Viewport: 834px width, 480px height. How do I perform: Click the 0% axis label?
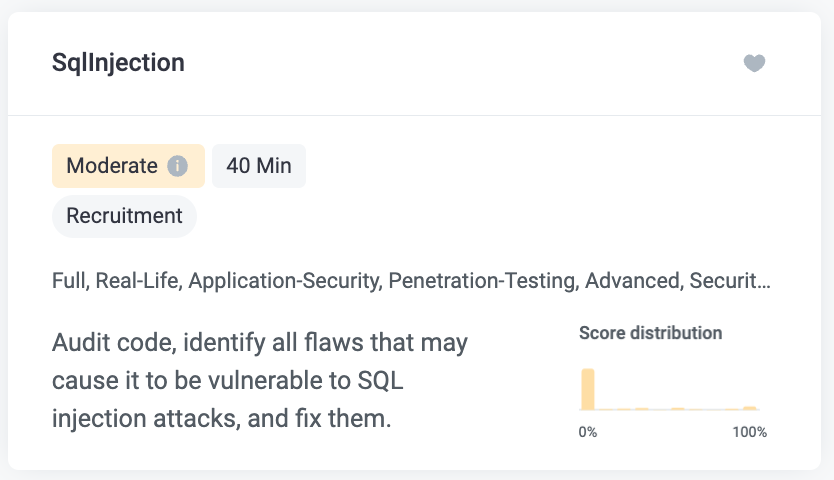click(x=588, y=432)
